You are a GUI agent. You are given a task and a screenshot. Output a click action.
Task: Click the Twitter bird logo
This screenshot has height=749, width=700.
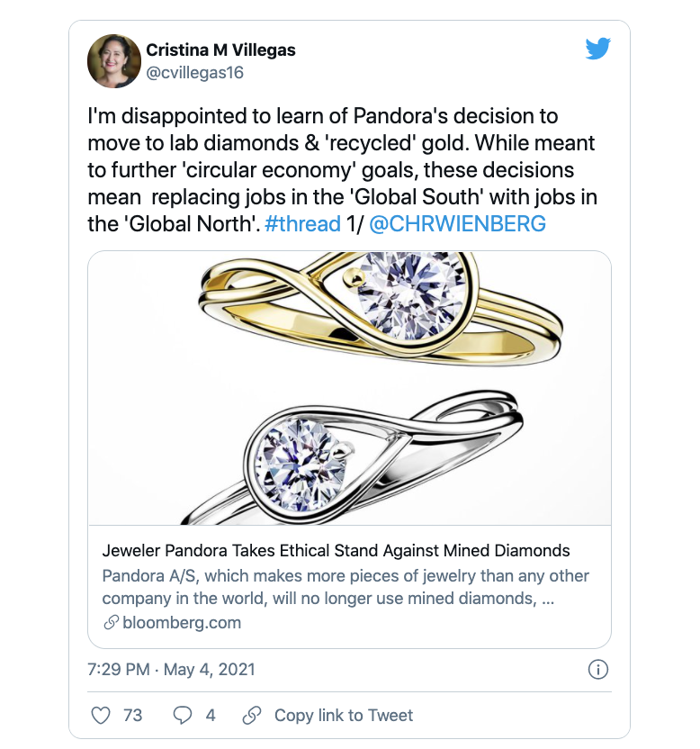(x=597, y=49)
